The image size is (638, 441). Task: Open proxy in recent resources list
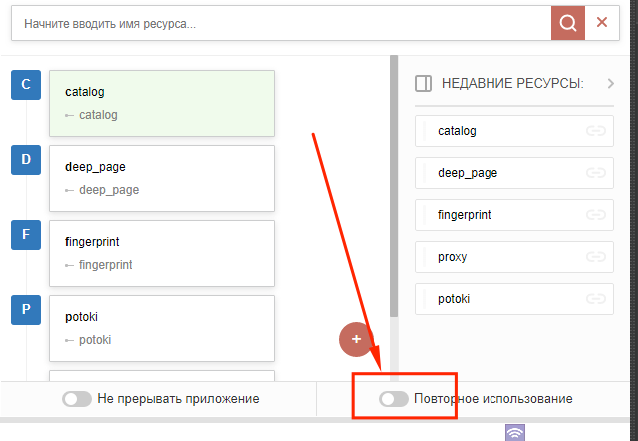click(514, 257)
